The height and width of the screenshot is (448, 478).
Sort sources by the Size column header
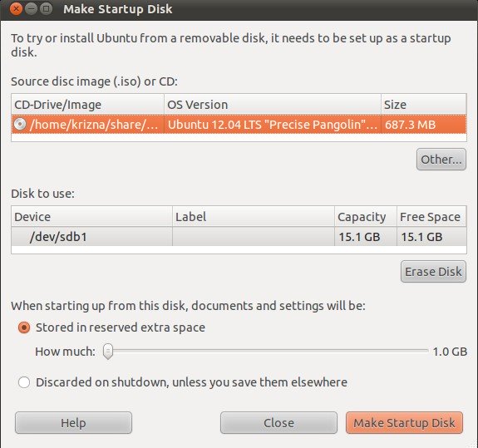point(424,105)
